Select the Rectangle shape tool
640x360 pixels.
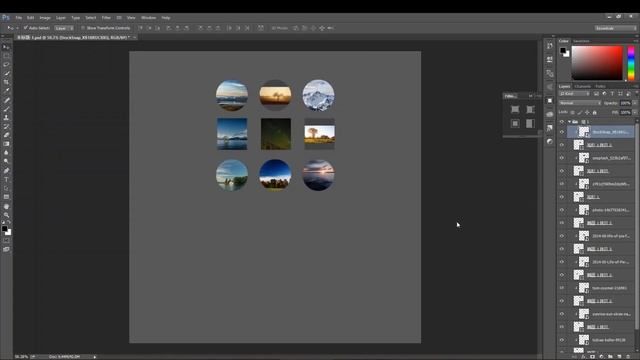pyautogui.click(x=6, y=197)
